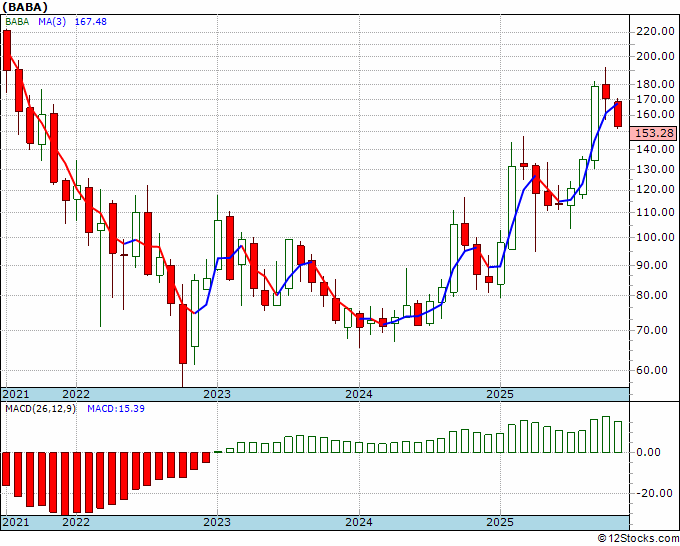Viewport: 680px width, 546px height.
Task: Click the 170.00 price axis label
Action: [x=655, y=99]
